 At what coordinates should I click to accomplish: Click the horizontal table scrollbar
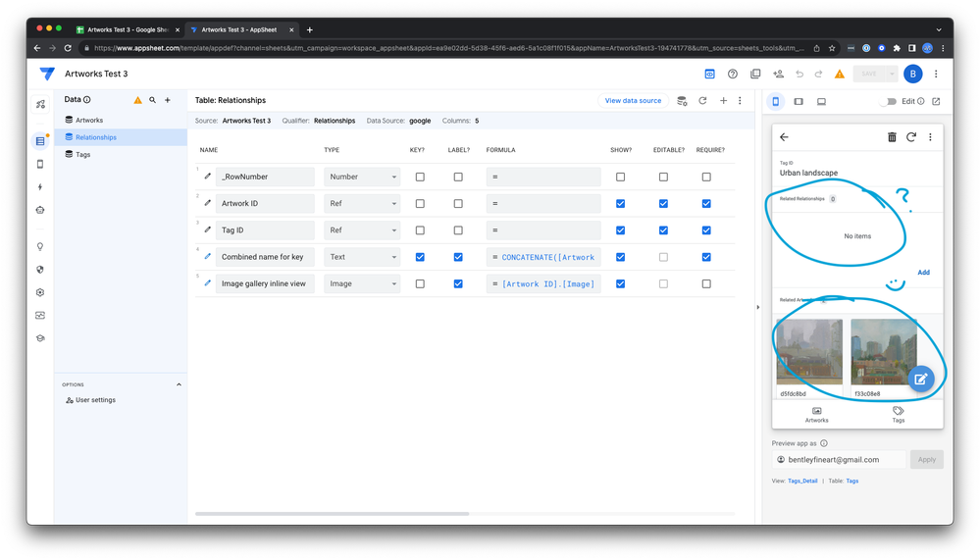coord(332,514)
